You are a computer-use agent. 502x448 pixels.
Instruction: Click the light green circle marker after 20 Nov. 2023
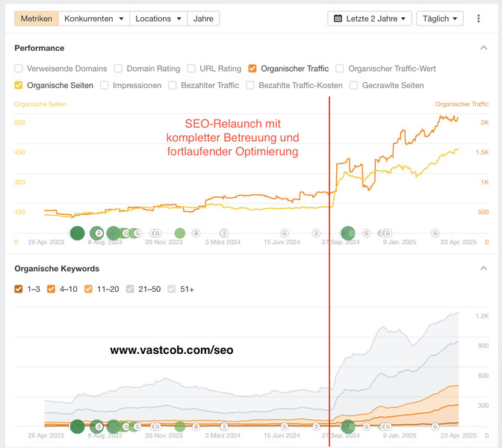(x=180, y=234)
